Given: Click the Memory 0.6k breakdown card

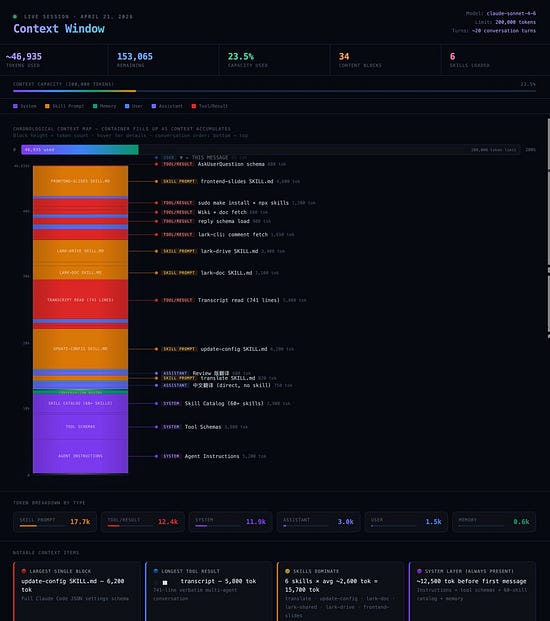Looking at the screenshot, I should (x=494, y=522).
